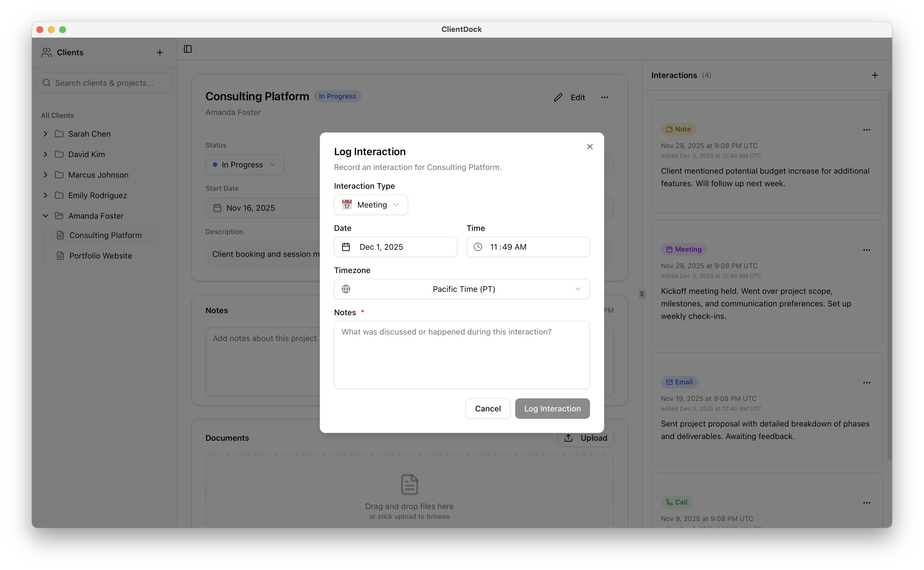924x570 pixels.
Task: Click the clock icon in the Time field
Action: (478, 247)
